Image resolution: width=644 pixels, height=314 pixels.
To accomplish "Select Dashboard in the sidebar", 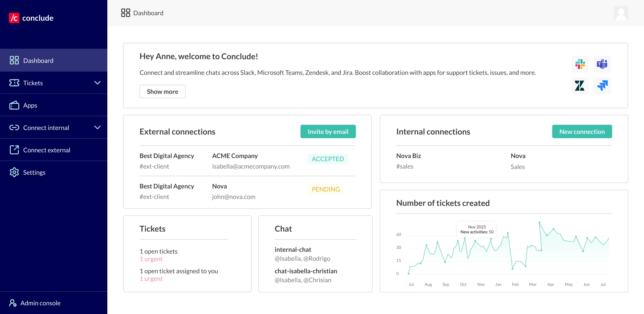I will [38, 61].
